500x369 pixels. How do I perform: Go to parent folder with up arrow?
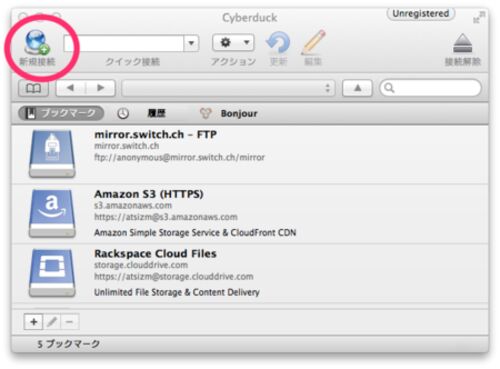click(x=357, y=88)
